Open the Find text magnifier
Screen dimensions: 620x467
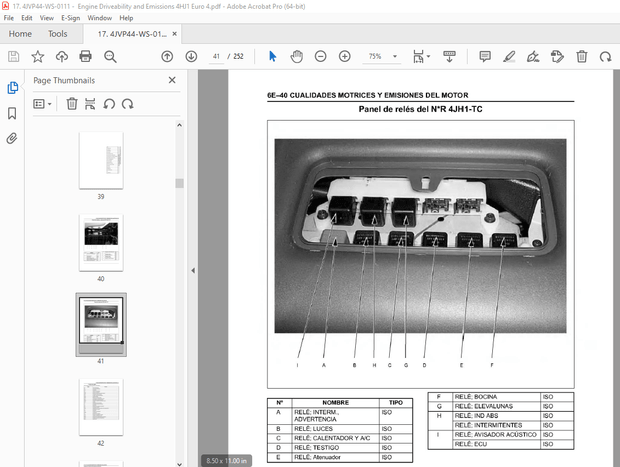point(110,57)
